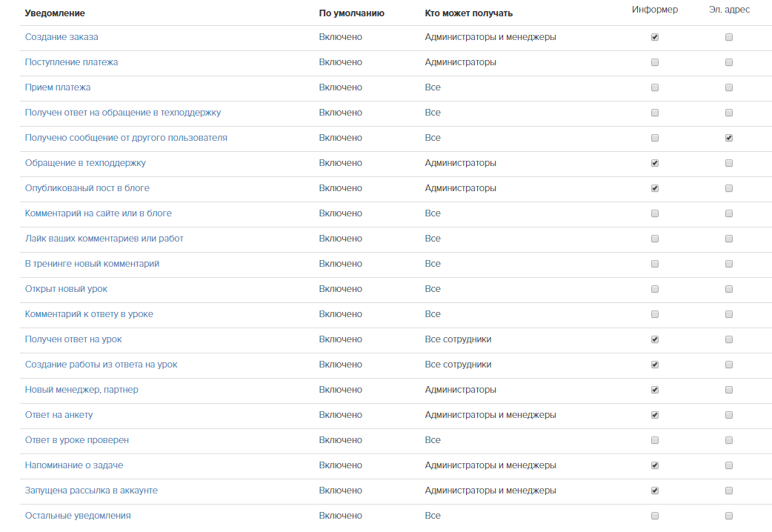Uncheck Эл. адрес for "Получено сообщение от другого пользователя"

tap(729, 137)
